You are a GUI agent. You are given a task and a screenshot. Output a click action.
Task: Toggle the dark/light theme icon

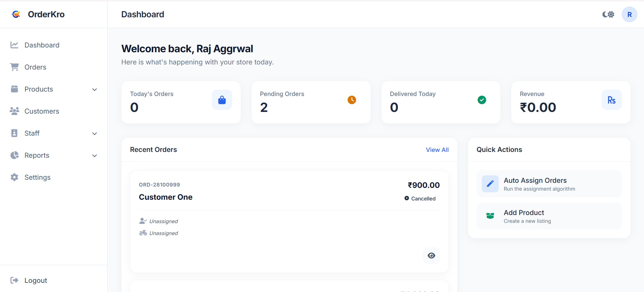[x=608, y=15]
